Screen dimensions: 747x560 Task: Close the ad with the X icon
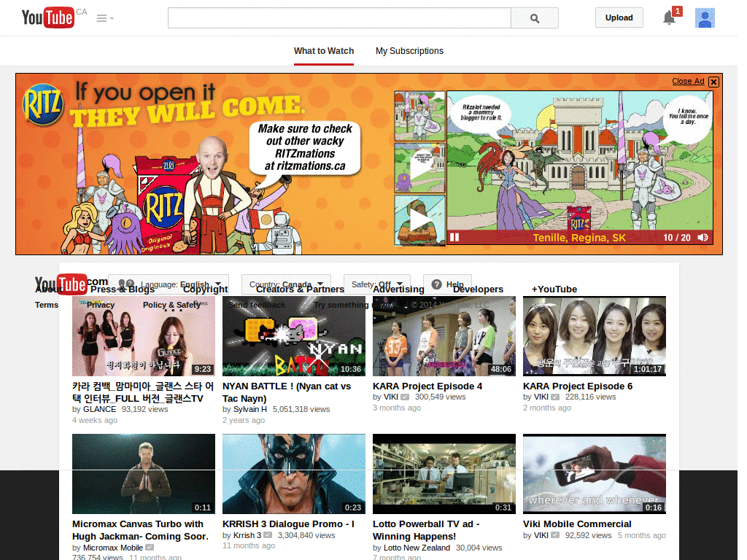(713, 82)
